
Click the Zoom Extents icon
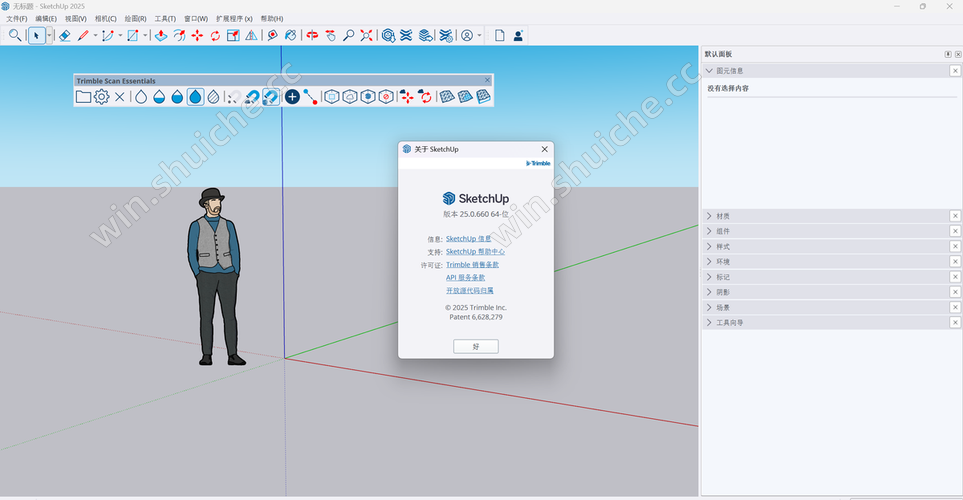pyautogui.click(x=366, y=35)
